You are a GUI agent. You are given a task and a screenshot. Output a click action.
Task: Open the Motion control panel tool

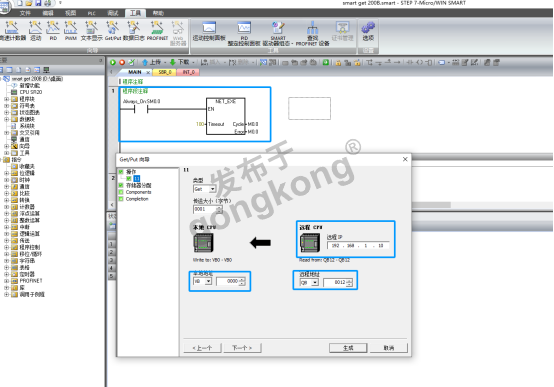(x=209, y=31)
